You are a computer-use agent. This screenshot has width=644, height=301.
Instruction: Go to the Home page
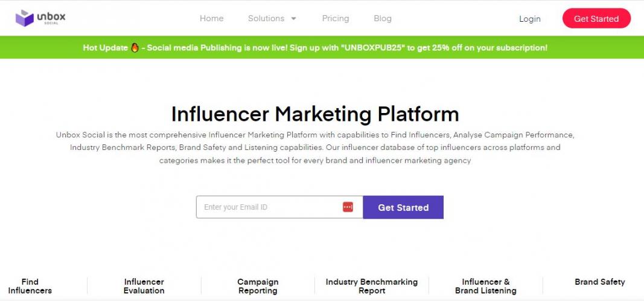pos(211,18)
